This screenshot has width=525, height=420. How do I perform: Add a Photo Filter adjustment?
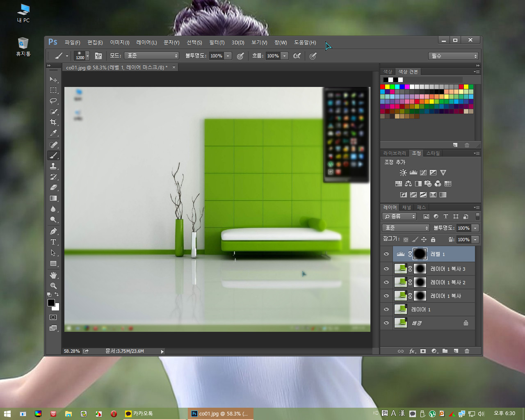point(428,184)
